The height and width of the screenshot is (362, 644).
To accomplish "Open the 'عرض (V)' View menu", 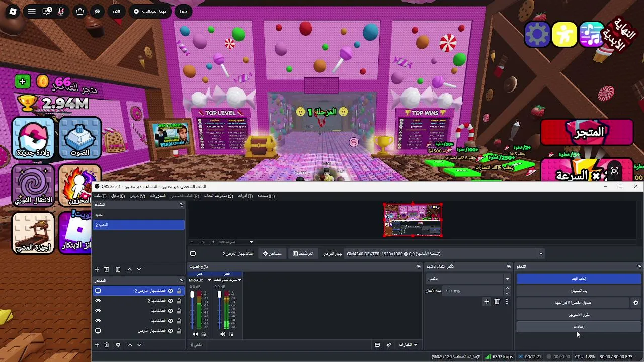I will point(137,196).
